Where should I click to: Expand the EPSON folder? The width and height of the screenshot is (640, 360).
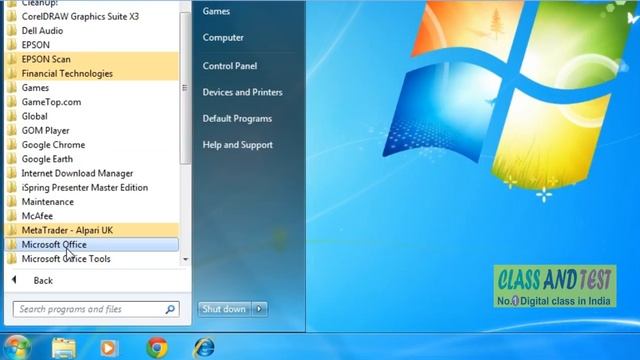click(x=92, y=45)
